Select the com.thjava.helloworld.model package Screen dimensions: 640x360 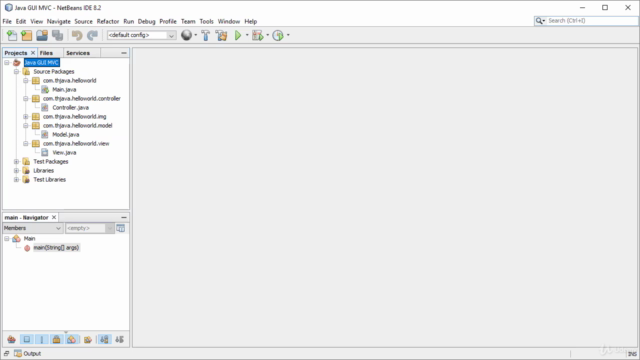[78, 125]
